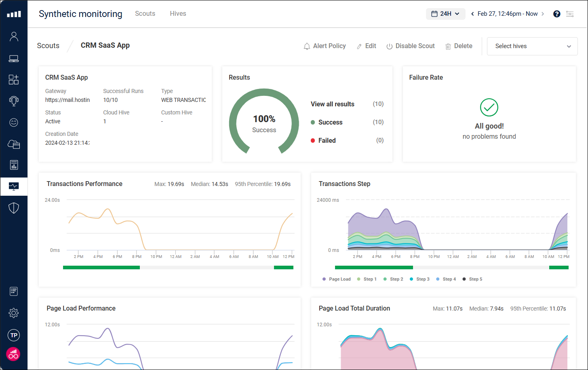The image size is (588, 370).
Task: Toggle Page Load legend item
Action: pyautogui.click(x=337, y=279)
